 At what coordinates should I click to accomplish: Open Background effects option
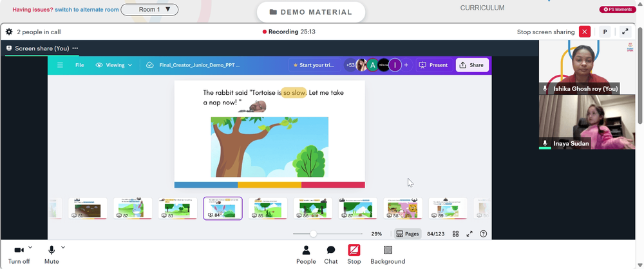(388, 255)
